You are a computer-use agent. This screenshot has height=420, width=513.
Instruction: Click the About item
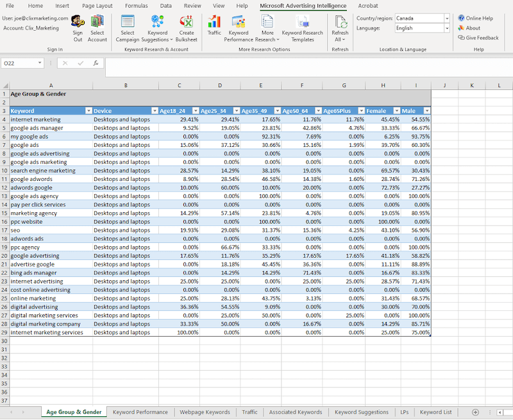(469, 28)
